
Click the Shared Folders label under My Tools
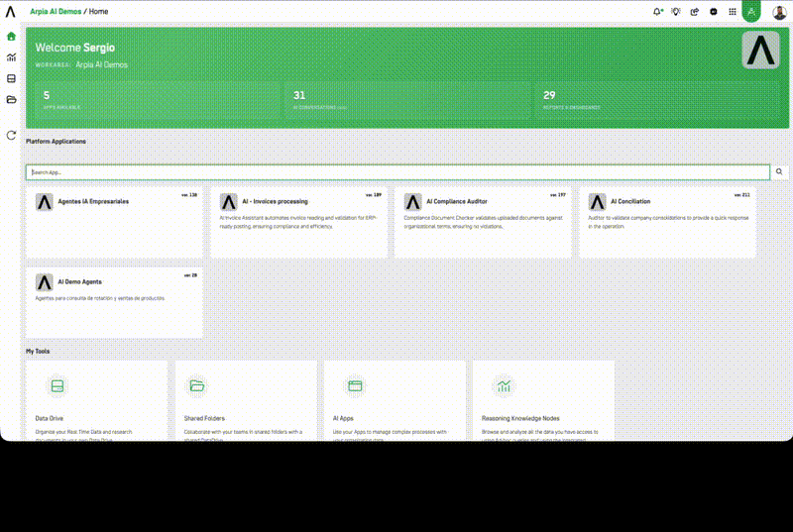click(204, 418)
